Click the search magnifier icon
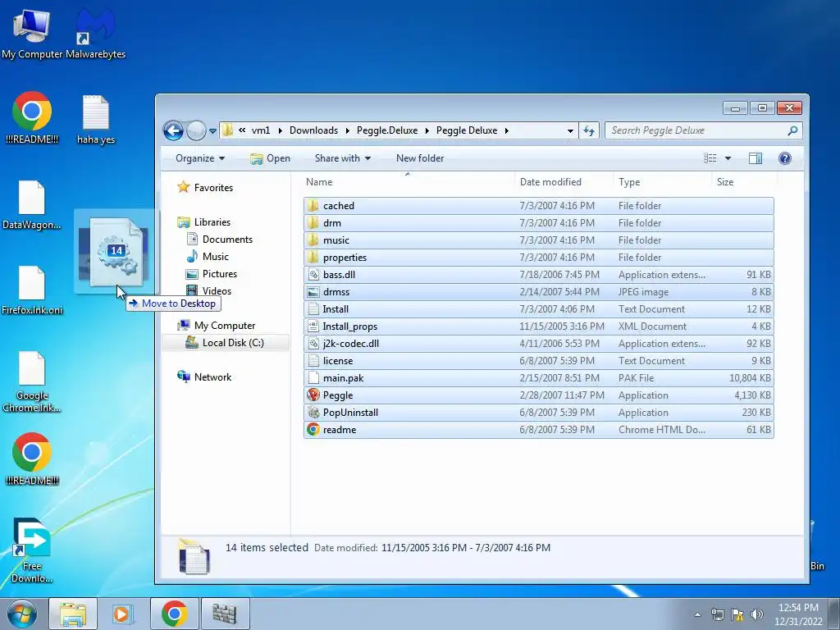 tap(793, 130)
